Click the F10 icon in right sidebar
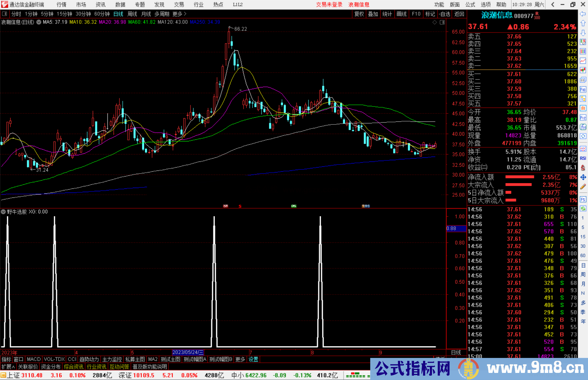 click(583, 89)
